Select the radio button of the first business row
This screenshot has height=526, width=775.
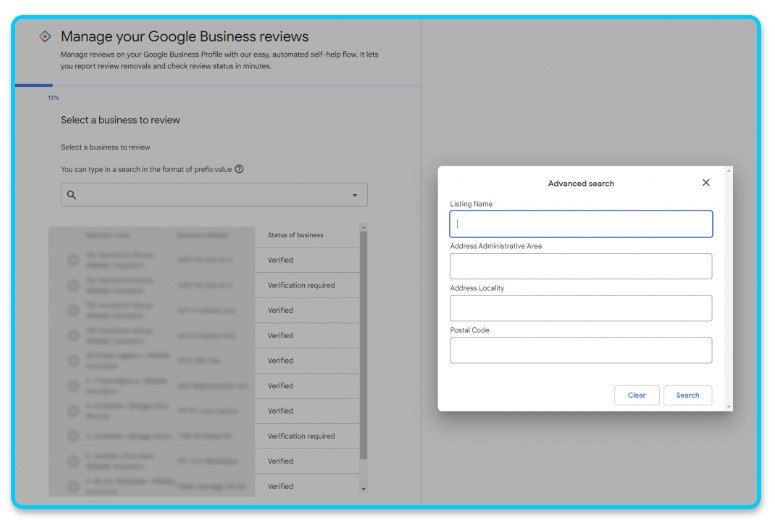click(x=73, y=260)
